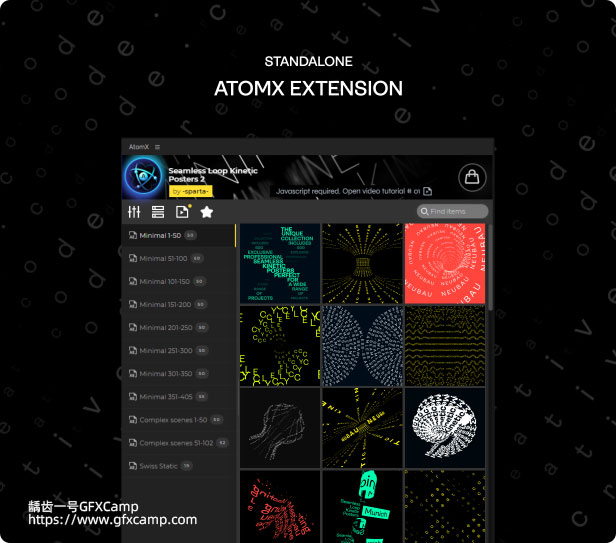Select the Minimal 351-405 category
This screenshot has height=543, width=616.
(179, 397)
